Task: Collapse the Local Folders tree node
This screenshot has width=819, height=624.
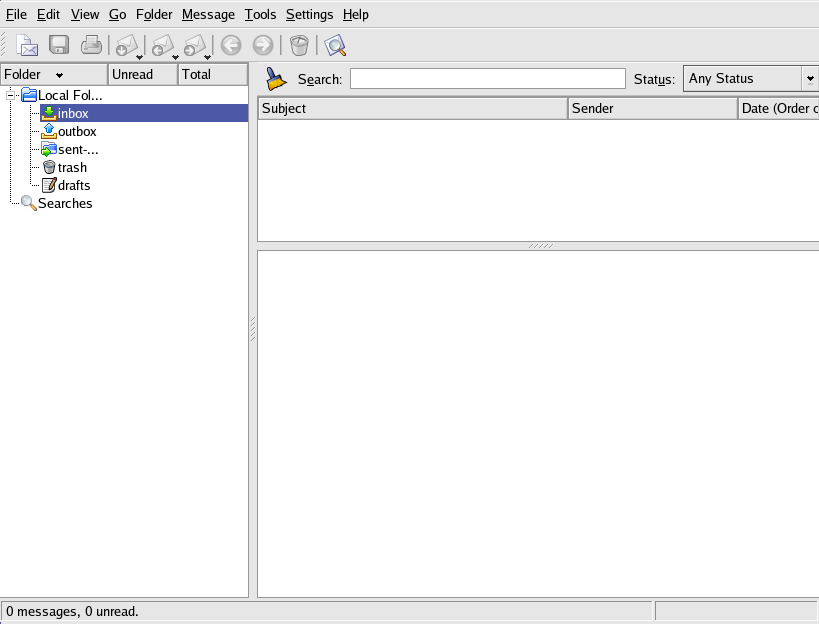Action: 11,95
